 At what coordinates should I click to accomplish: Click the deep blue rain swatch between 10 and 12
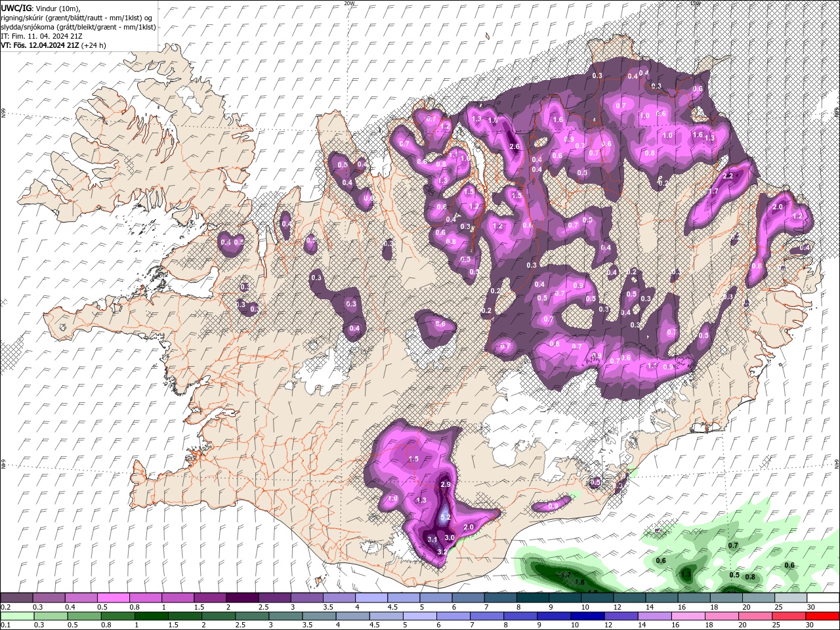pyautogui.click(x=587, y=616)
